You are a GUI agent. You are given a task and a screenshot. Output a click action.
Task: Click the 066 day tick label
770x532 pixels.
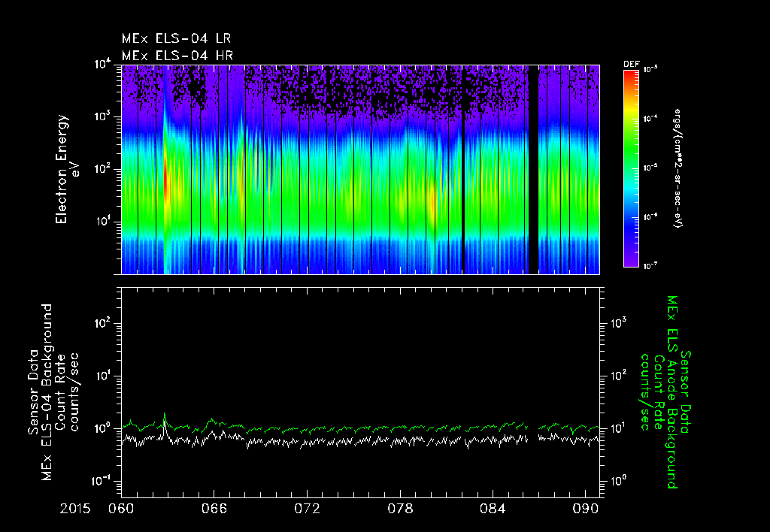pos(214,509)
